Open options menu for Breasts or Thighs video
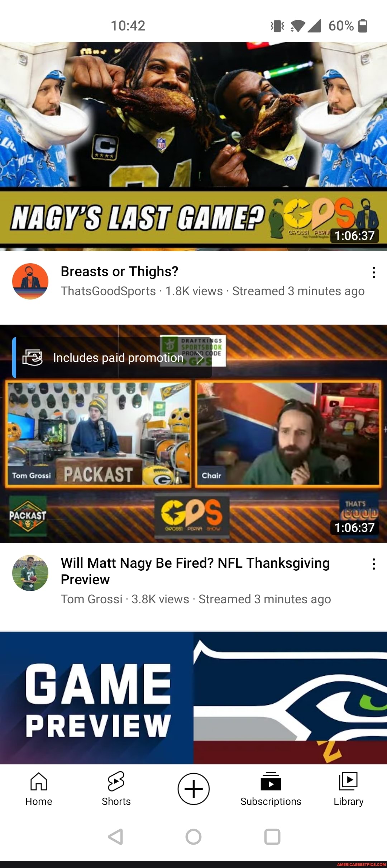Viewport: 387px width, 868px height. pos(374,273)
